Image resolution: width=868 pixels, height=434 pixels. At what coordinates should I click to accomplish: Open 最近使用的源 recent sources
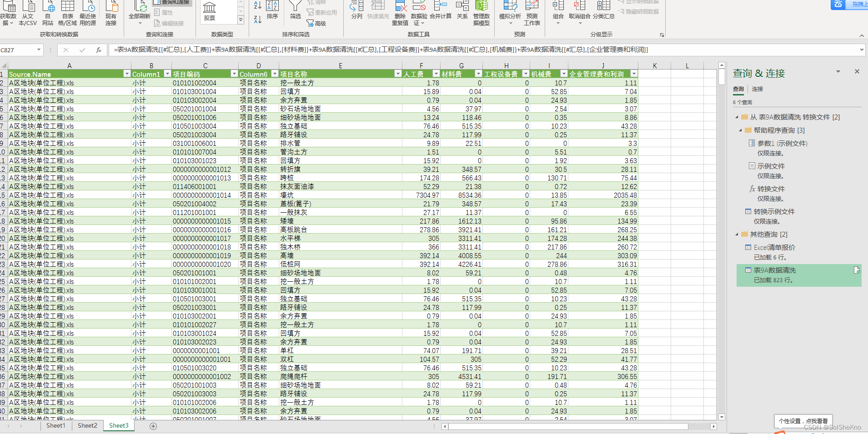tap(88, 13)
